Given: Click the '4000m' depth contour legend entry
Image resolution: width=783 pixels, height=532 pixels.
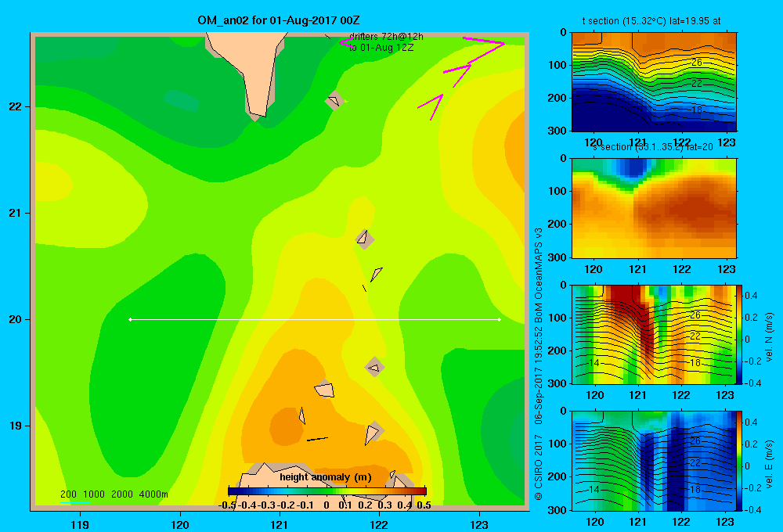Looking at the screenshot, I should click(x=153, y=494).
